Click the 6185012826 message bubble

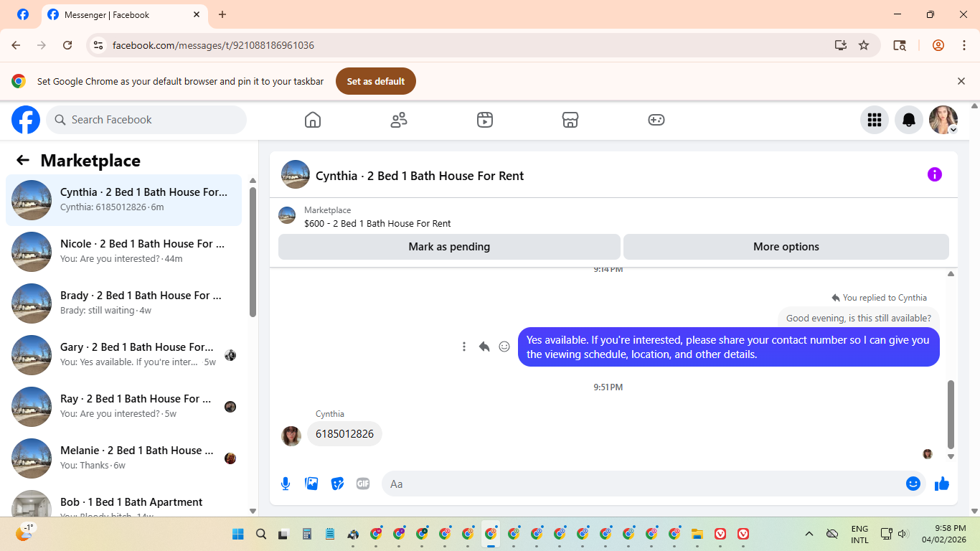coord(344,434)
